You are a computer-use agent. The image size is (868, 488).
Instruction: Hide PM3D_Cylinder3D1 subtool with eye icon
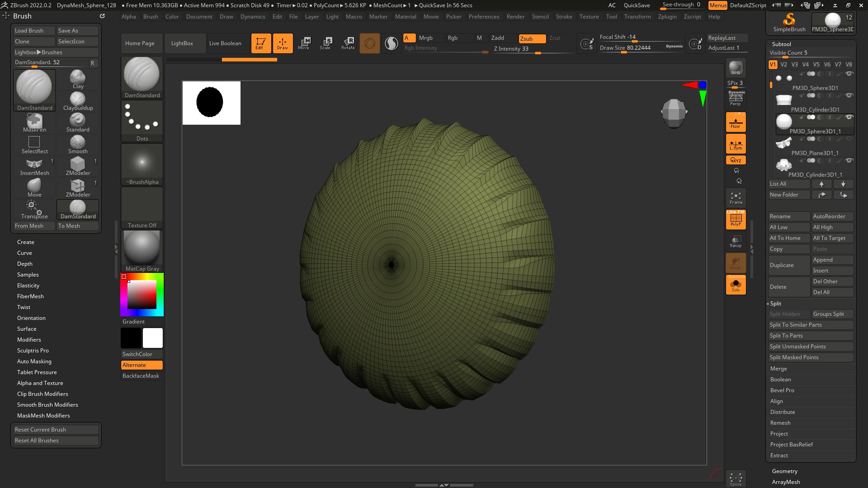pyautogui.click(x=849, y=95)
